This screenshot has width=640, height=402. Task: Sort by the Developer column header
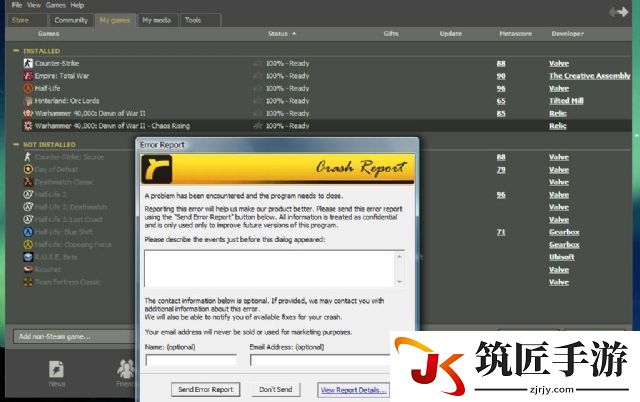tap(567, 33)
